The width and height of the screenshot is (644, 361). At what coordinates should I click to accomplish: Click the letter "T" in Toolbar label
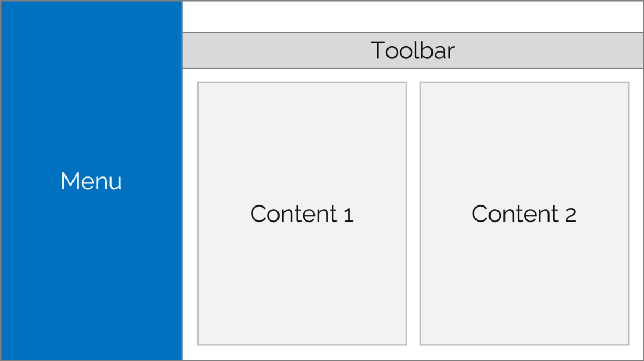378,50
